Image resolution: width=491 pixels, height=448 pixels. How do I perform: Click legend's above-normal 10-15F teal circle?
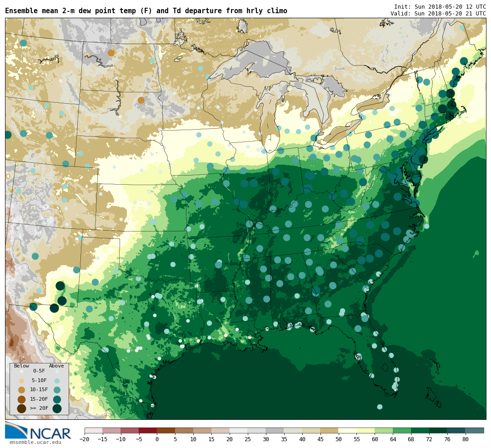57,390
